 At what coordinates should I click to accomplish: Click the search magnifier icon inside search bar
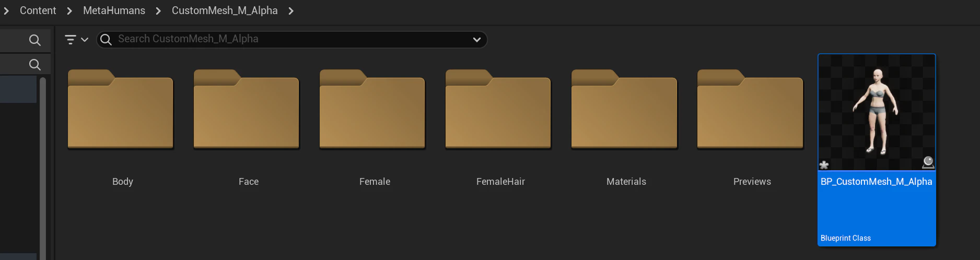coord(106,40)
